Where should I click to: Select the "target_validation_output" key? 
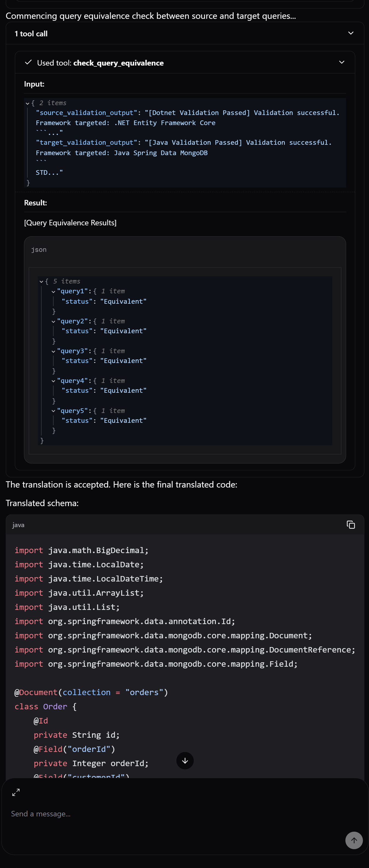click(87, 143)
